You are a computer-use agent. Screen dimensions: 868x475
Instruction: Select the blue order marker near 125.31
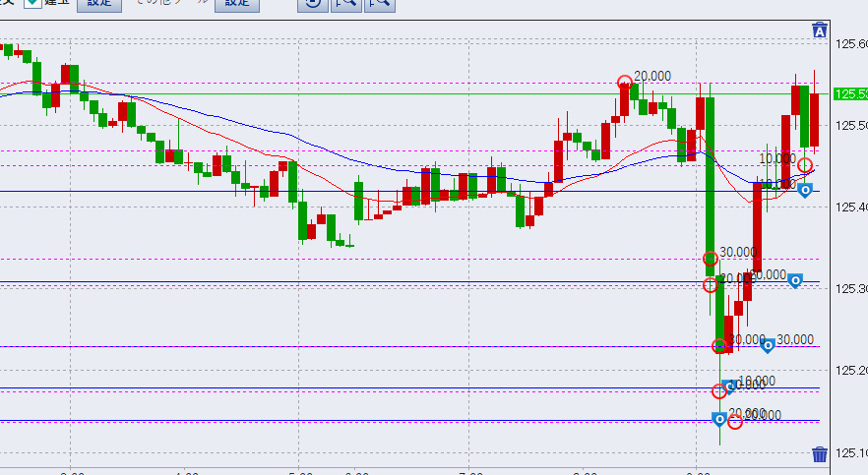tap(795, 281)
